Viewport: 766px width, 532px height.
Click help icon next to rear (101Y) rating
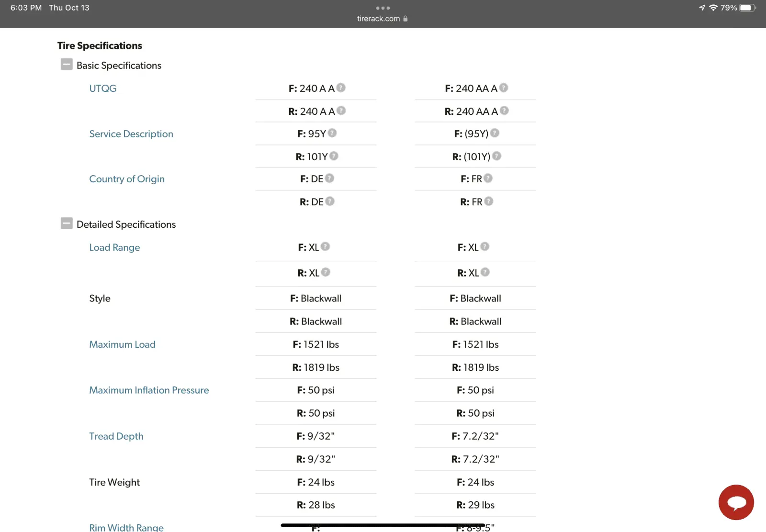pyautogui.click(x=497, y=156)
